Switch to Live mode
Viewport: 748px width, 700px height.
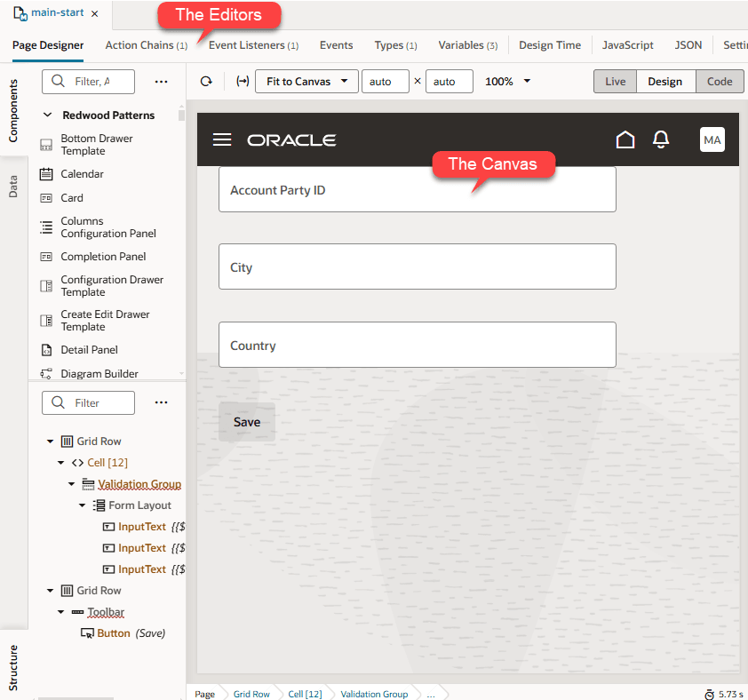615,82
